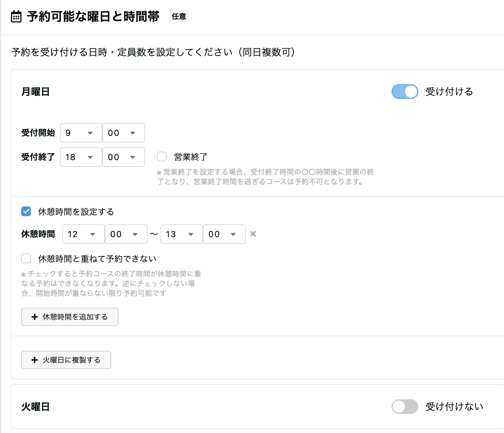Enable the 営業終了 checkbox

[x=161, y=156]
